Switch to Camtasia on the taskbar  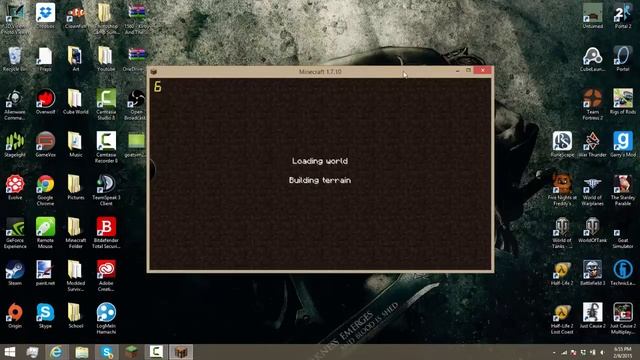pos(156,352)
